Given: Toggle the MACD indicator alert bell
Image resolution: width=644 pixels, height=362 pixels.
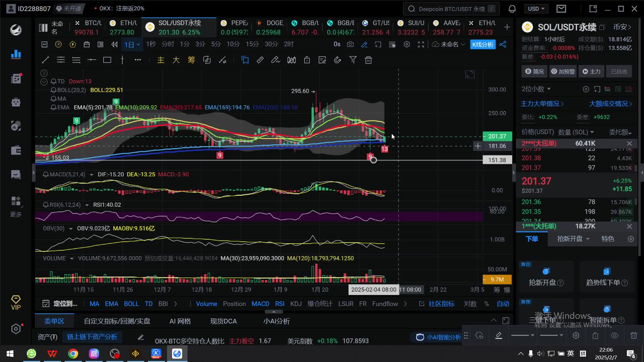Looking at the screenshot, I should pyautogui.click(x=46, y=175).
